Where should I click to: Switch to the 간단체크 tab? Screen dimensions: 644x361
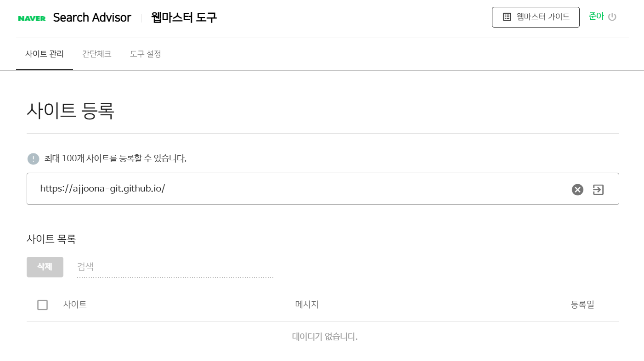coord(96,54)
